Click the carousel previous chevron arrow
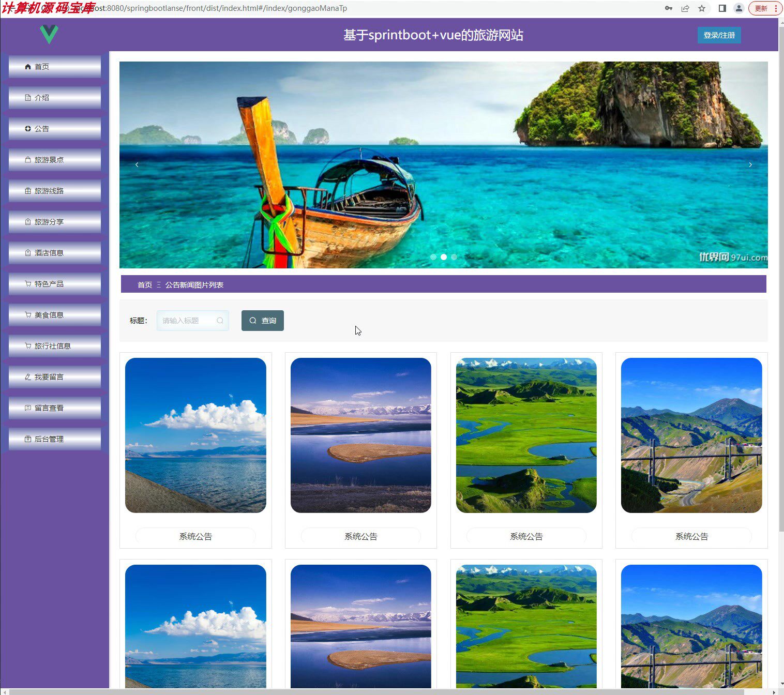This screenshot has height=695, width=784. [137, 164]
